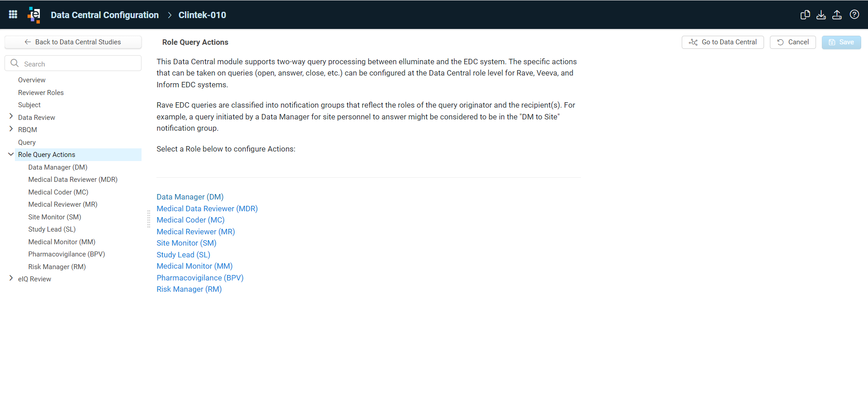
Task: Open Site Monitor (SM) link in content
Action: (x=186, y=243)
